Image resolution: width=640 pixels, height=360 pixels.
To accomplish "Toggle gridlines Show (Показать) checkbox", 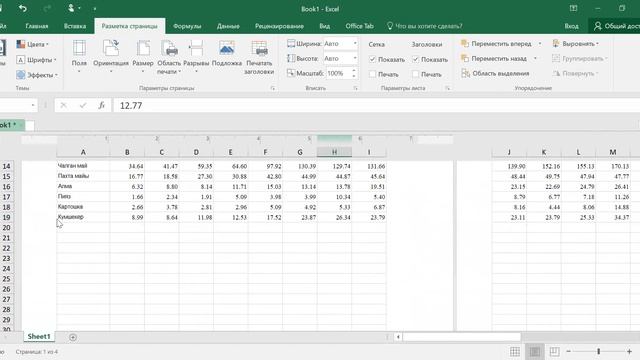I will pyautogui.click(x=372, y=59).
